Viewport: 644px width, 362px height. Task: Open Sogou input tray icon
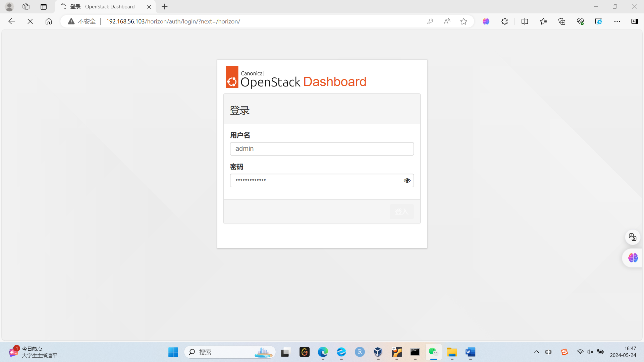pyautogui.click(x=565, y=352)
